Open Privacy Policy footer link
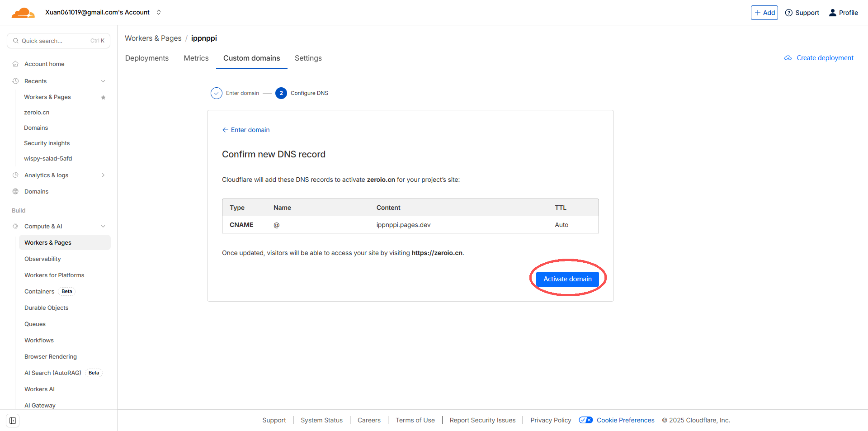The width and height of the screenshot is (868, 431). click(x=551, y=420)
